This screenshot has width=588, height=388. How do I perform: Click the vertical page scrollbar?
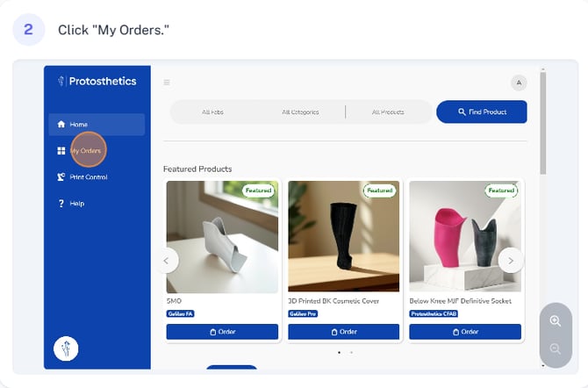point(543,218)
